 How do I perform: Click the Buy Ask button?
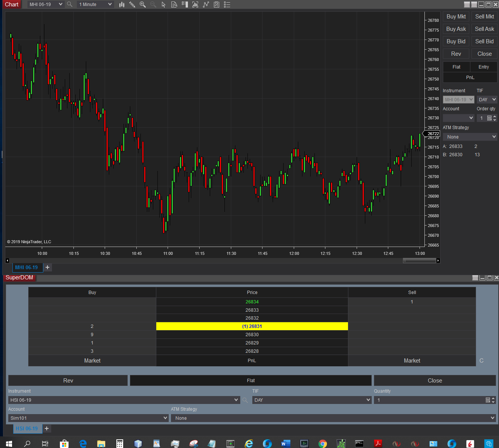(456, 29)
